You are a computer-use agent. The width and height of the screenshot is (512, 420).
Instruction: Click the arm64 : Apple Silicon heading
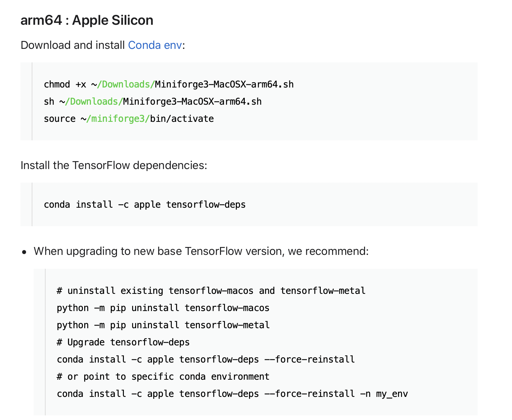[x=87, y=20]
